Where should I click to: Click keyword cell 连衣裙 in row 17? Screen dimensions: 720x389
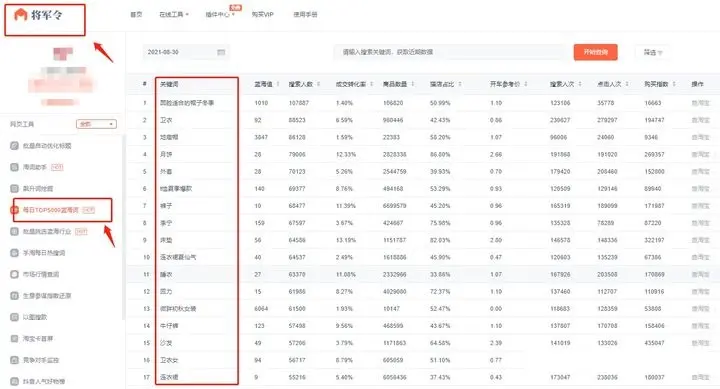coord(169,377)
